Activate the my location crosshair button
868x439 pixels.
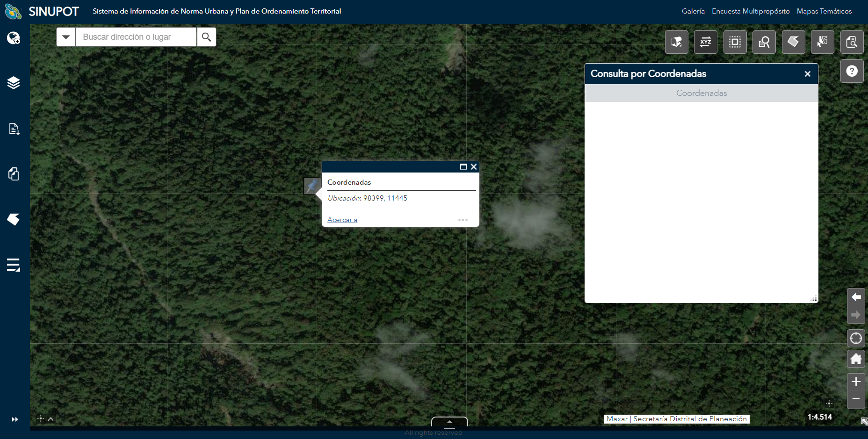[x=856, y=338]
